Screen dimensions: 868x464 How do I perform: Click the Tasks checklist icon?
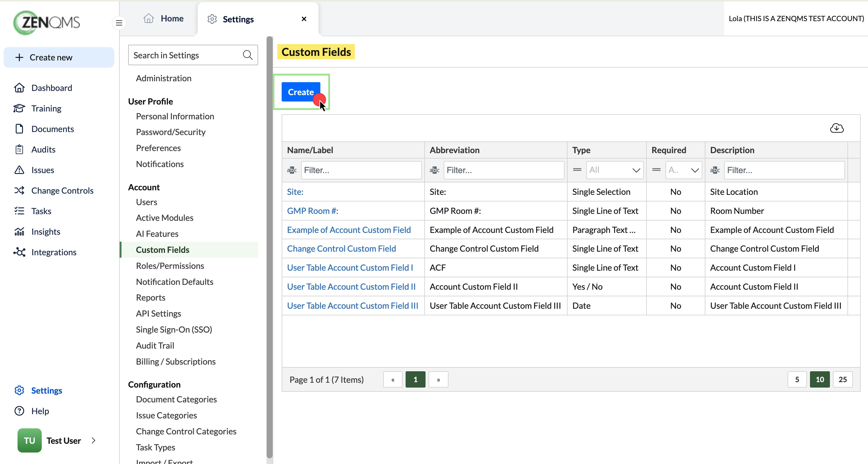pos(19,211)
